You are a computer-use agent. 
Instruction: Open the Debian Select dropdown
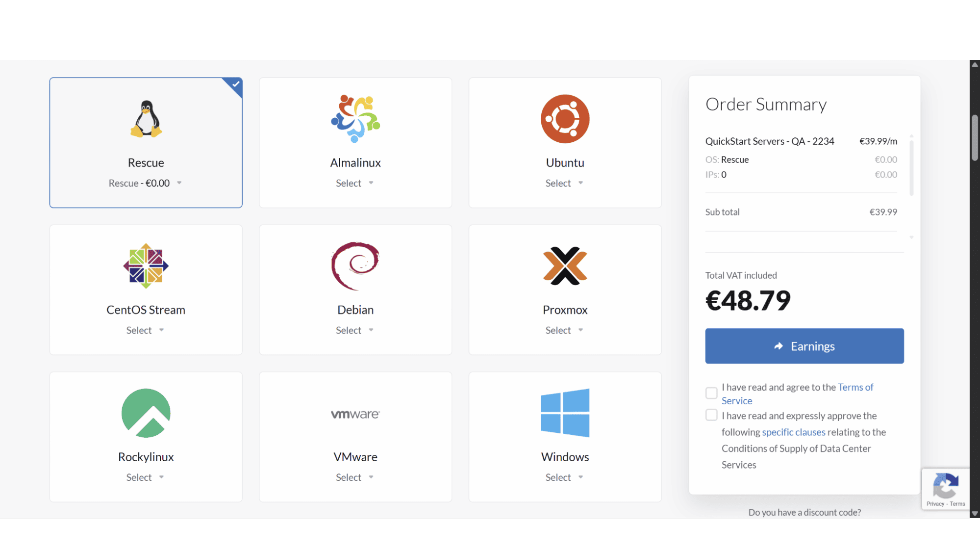click(x=355, y=330)
